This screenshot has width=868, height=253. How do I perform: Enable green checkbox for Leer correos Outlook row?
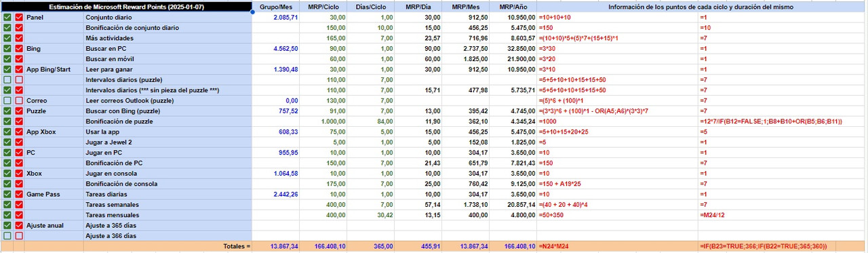(7, 100)
